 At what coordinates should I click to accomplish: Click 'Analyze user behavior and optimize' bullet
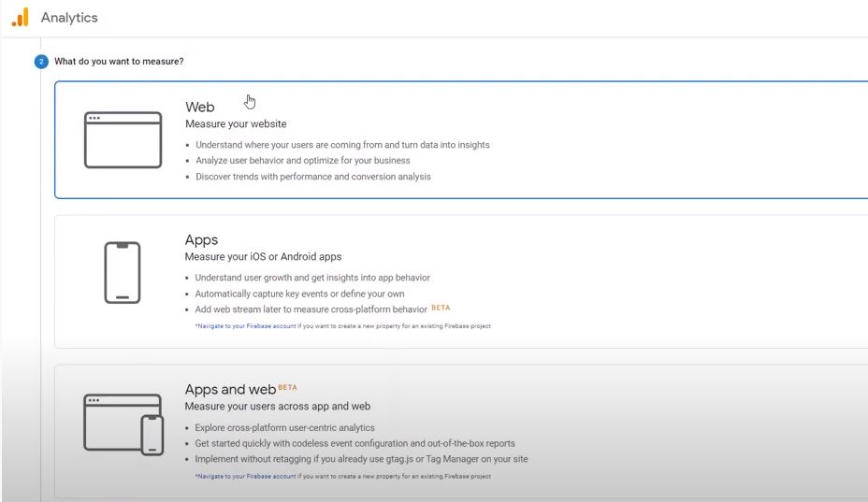click(x=303, y=161)
